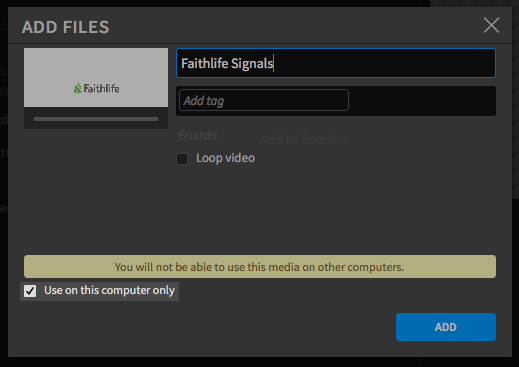
Task: Click the yellow media warning banner
Action: point(260,267)
